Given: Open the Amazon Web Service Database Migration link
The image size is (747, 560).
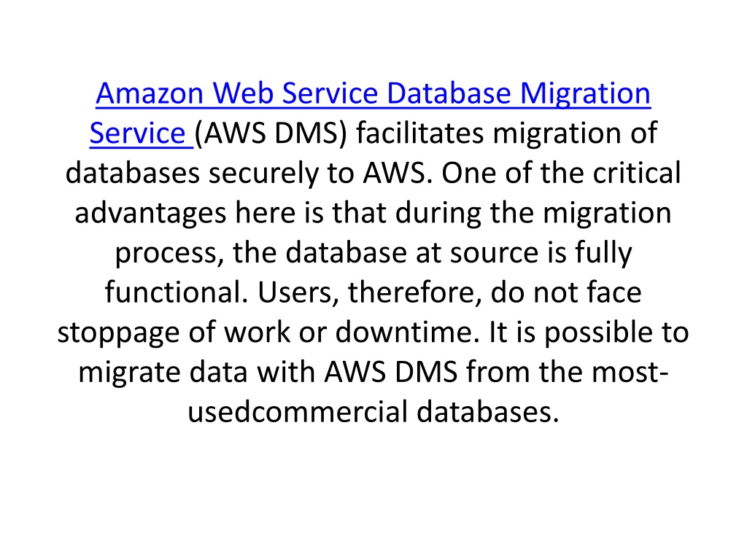Looking at the screenshot, I should pos(373,93).
